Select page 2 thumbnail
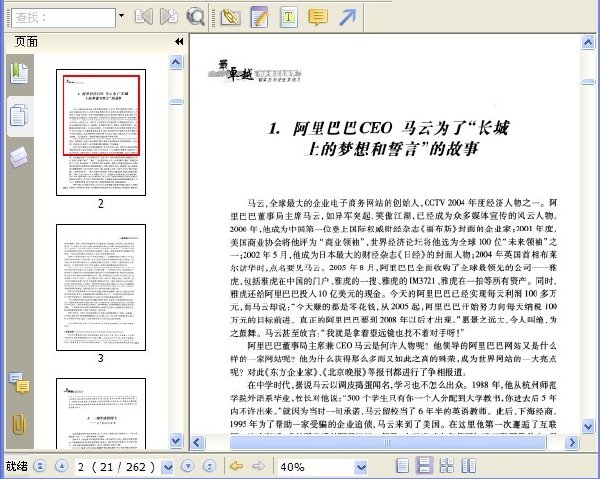Image resolution: width=600 pixels, height=479 pixels. point(101,132)
